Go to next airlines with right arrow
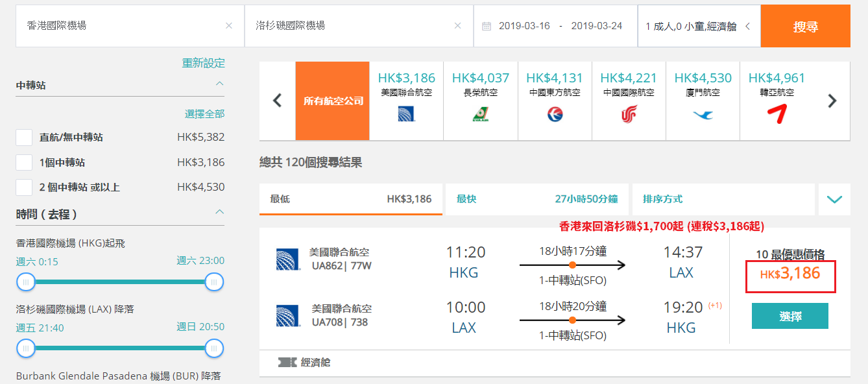The height and width of the screenshot is (384, 868). tap(832, 101)
